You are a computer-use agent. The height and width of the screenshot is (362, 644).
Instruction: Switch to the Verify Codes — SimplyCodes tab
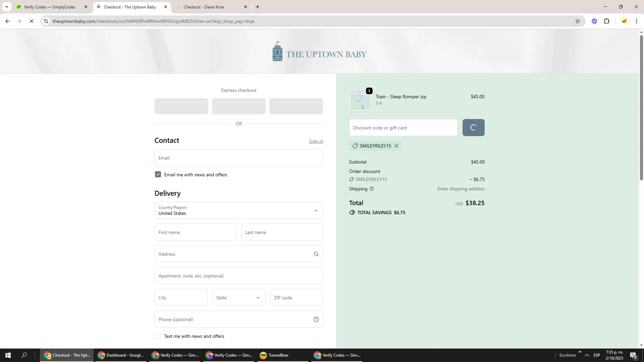[x=49, y=7]
